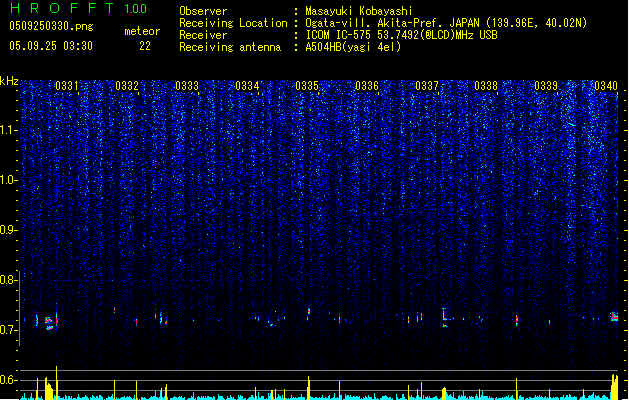The height and width of the screenshot is (400, 629).
Task: Click the date stamp 05.09.25 03:30
Action: (51, 46)
